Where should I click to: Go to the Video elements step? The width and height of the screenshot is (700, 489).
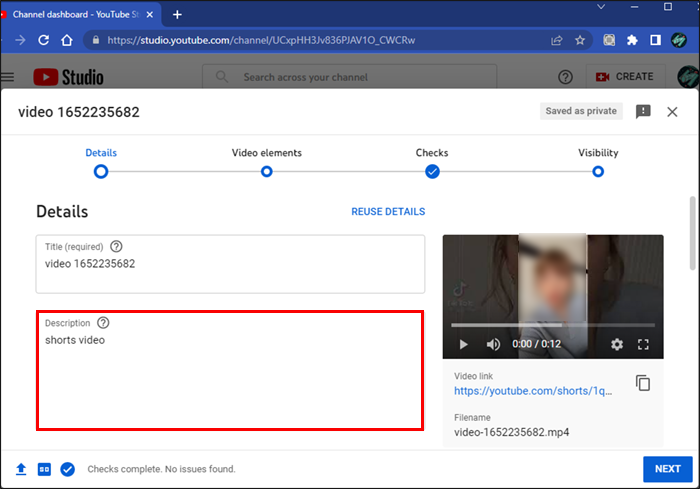[x=266, y=171]
